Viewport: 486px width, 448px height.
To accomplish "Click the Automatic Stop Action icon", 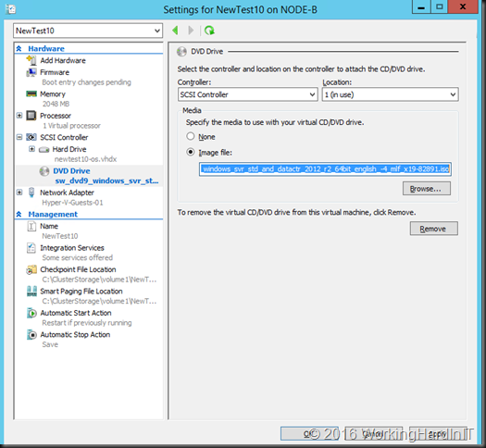I will coord(31,334).
